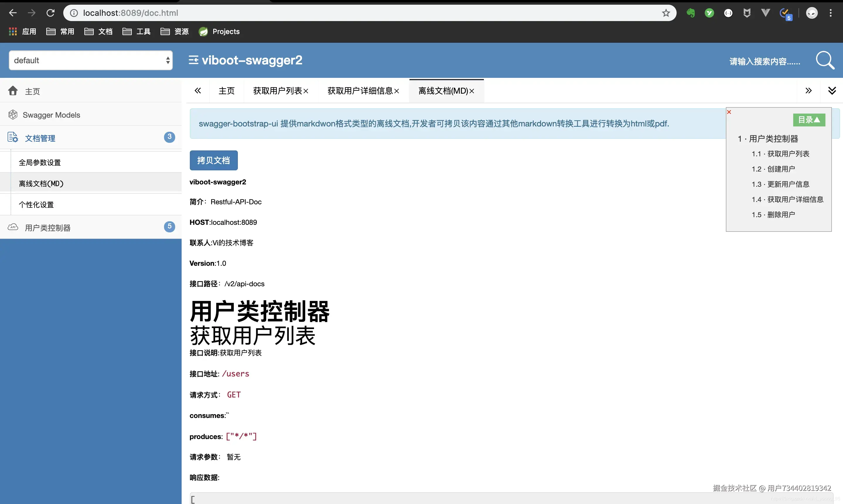Image resolution: width=843 pixels, height=504 pixels.
Task: Close the red X on catalog panel
Action: 729,112
